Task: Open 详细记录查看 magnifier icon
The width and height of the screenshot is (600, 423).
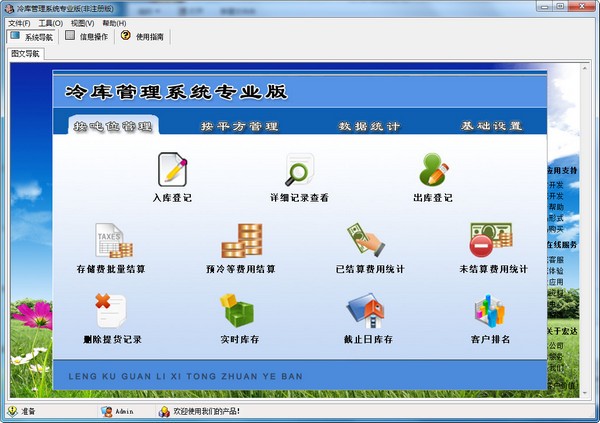Action: click(300, 169)
